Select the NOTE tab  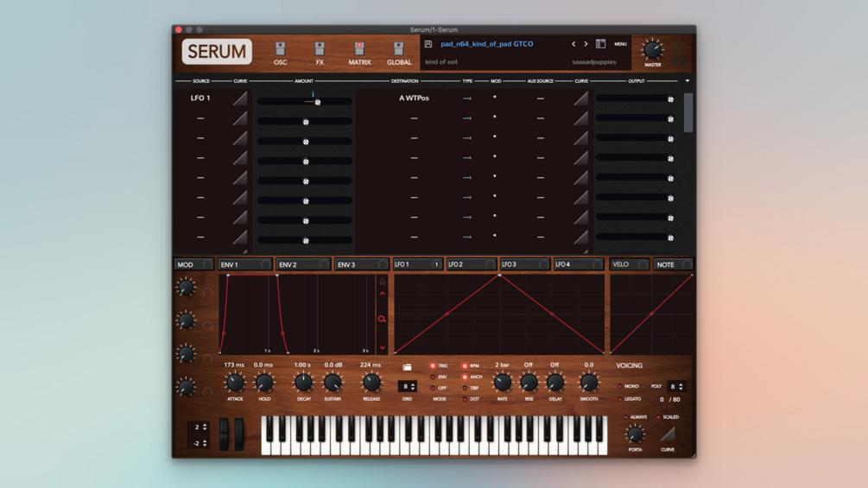pyautogui.click(x=673, y=264)
